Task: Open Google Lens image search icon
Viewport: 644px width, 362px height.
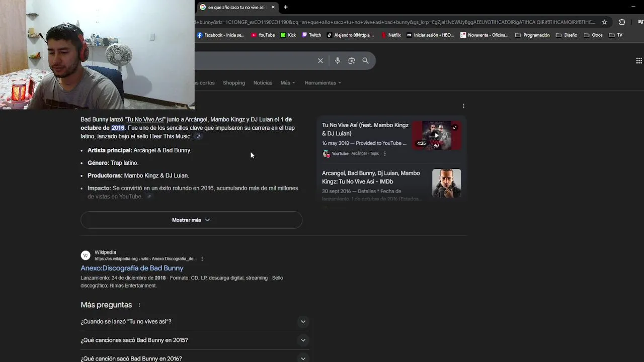Action: point(352,61)
